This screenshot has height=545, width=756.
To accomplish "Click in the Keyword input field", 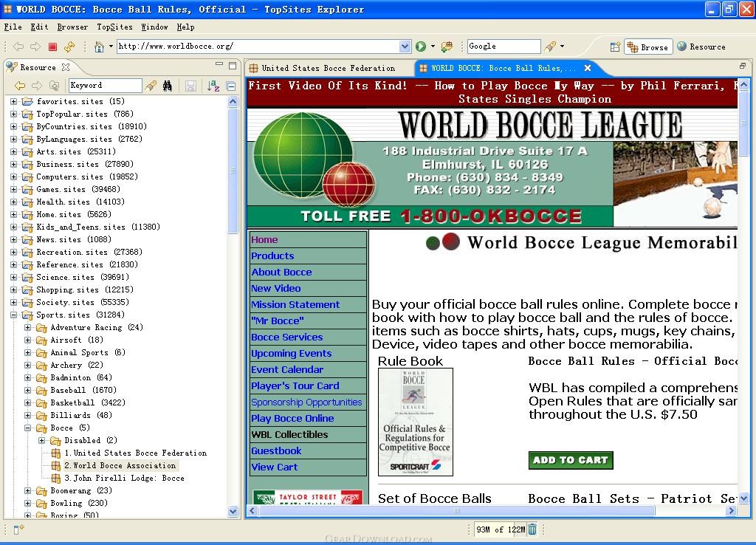I will pos(105,86).
